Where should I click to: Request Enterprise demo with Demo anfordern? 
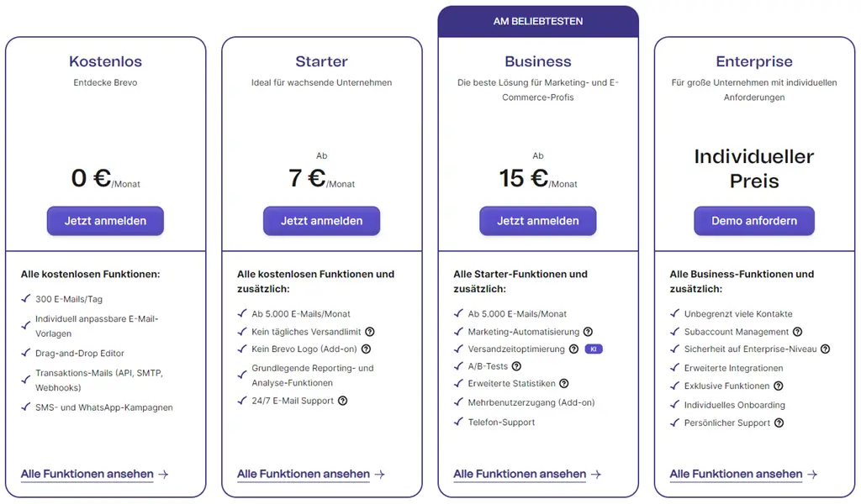tap(754, 221)
